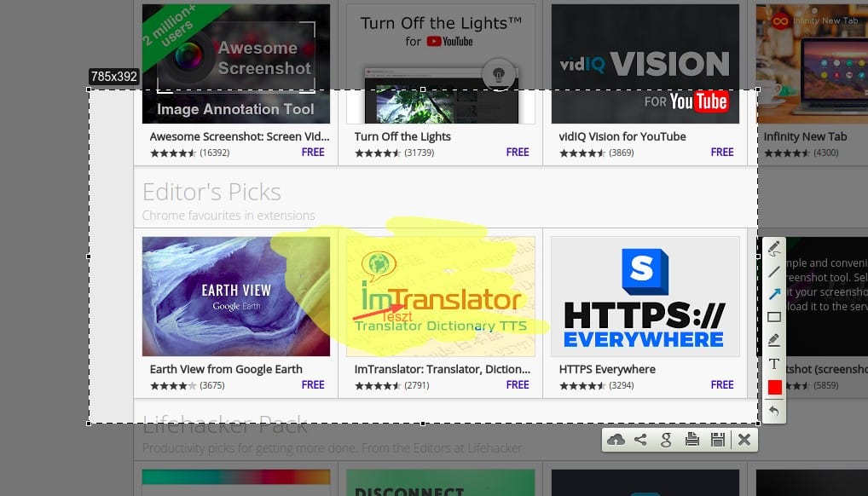Click the (3675) rating count
Image resolution: width=868 pixels, height=496 pixels.
(212, 385)
